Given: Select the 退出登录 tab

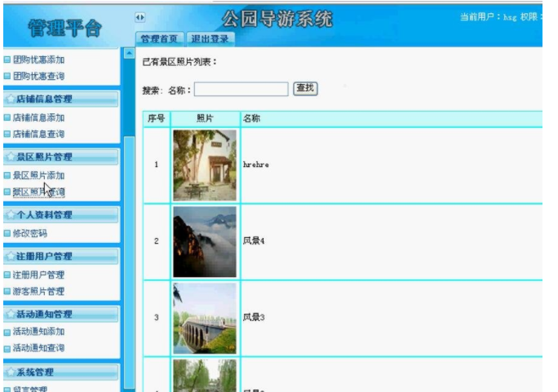Looking at the screenshot, I should [210, 39].
